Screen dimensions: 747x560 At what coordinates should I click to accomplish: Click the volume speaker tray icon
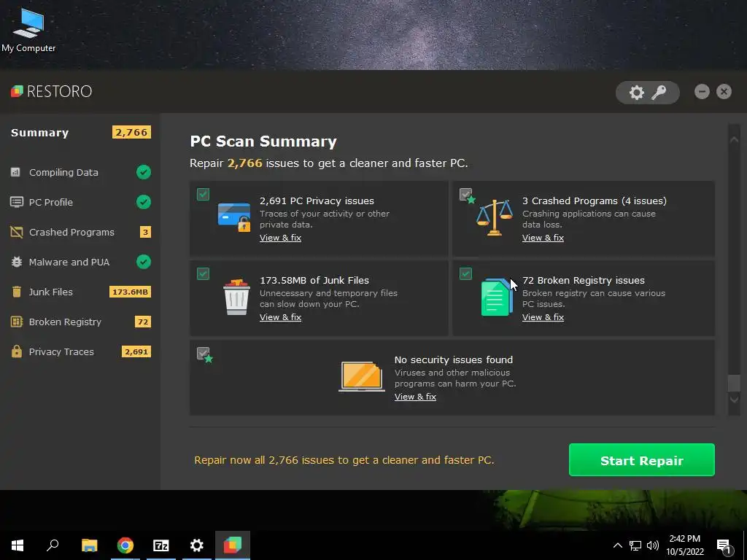[x=653, y=545]
